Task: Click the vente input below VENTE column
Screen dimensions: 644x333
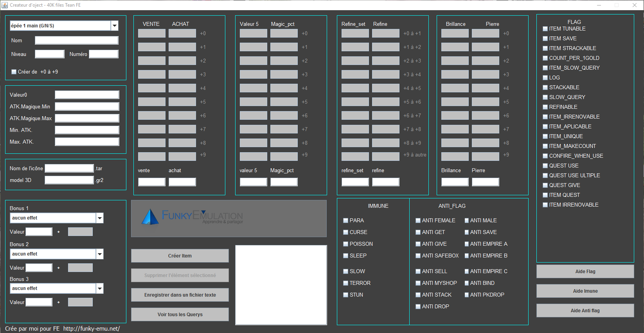Action: point(152,182)
